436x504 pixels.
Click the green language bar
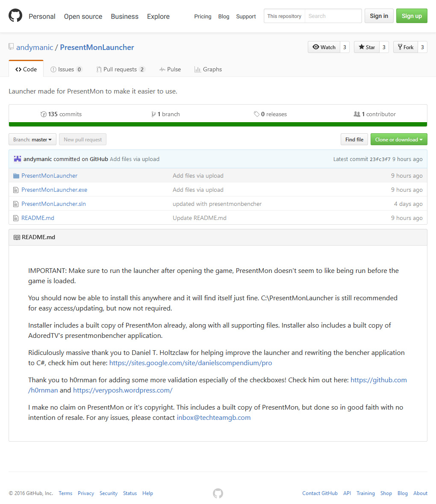coord(218,124)
